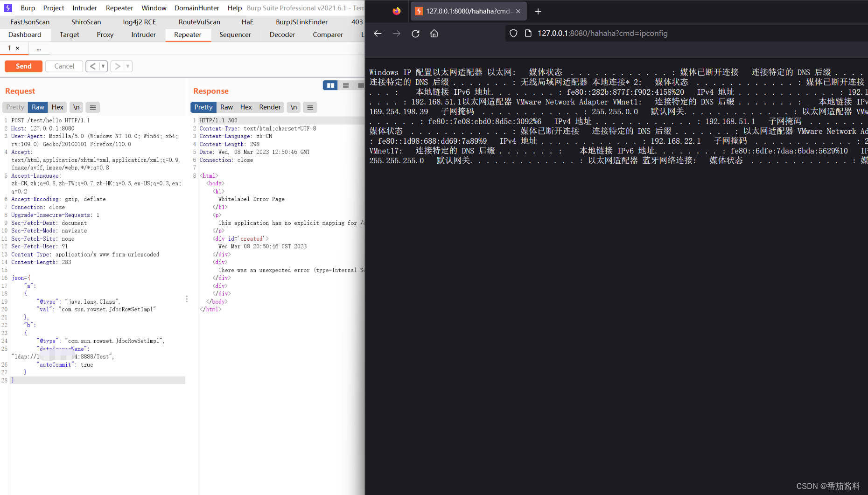
Task: Expand the back history dropdown arrow
Action: point(103,66)
